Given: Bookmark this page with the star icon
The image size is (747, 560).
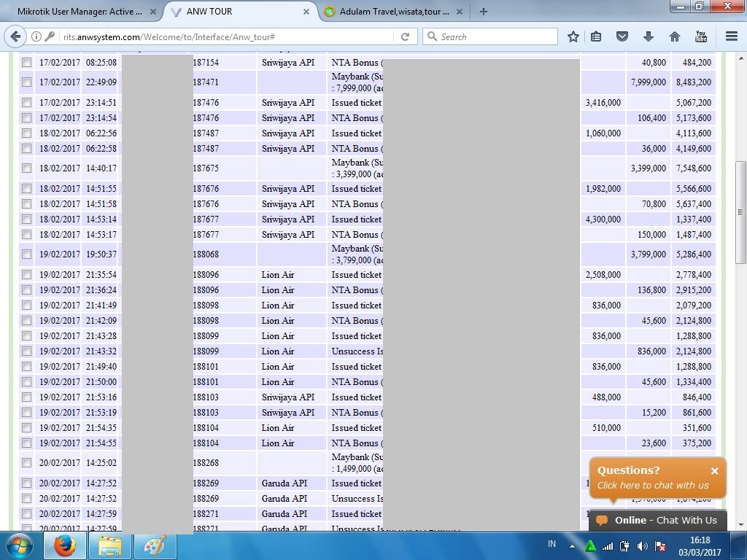Looking at the screenshot, I should (573, 36).
